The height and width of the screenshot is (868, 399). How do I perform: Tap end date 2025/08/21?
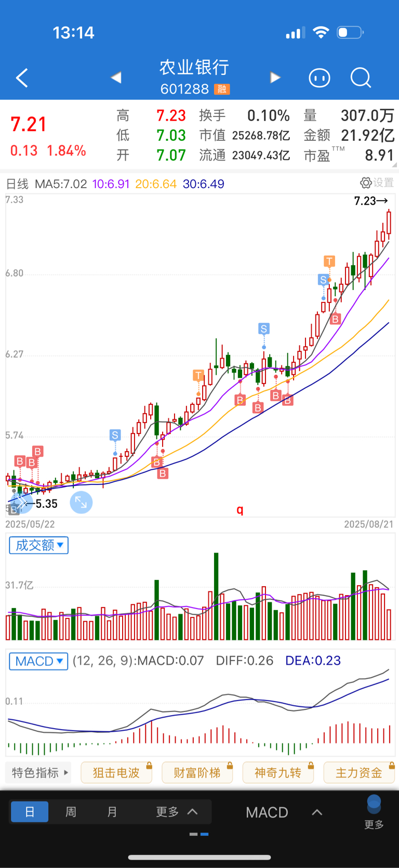369,524
